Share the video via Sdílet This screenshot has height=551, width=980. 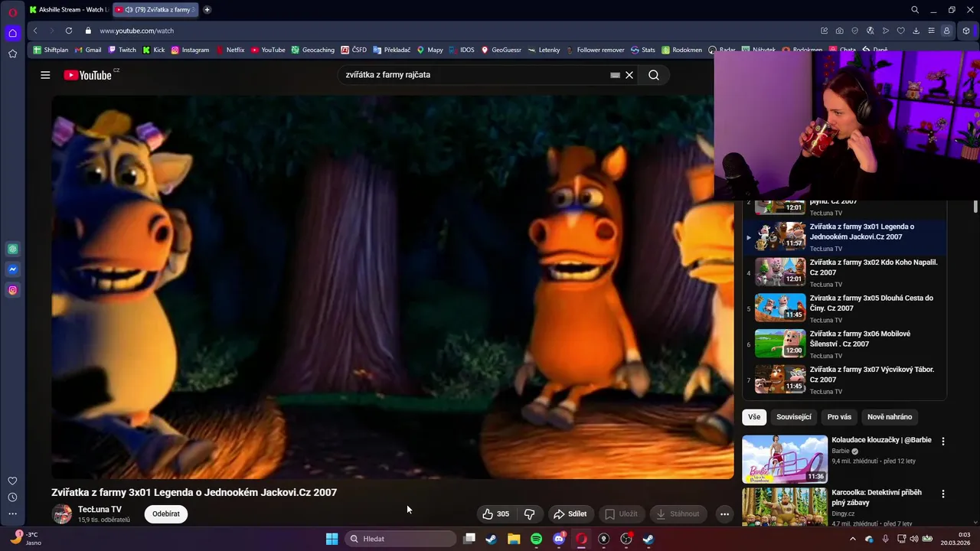570,514
